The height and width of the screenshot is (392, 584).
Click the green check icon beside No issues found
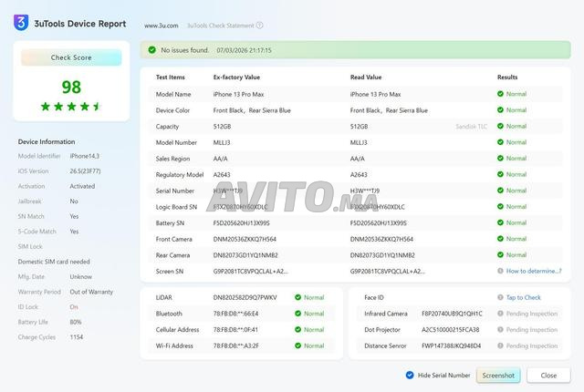pos(152,50)
